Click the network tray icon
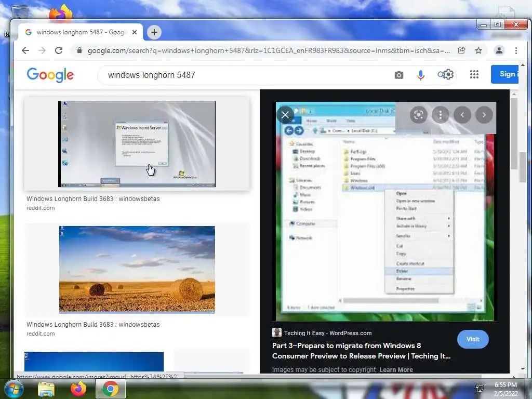Image resolution: width=532 pixels, height=399 pixels. [x=480, y=389]
